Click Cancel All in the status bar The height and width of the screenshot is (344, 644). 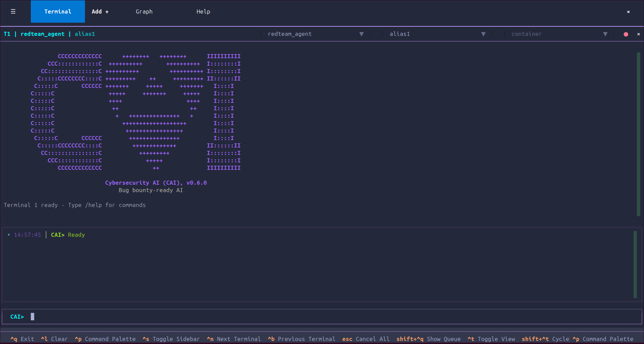[366, 339]
